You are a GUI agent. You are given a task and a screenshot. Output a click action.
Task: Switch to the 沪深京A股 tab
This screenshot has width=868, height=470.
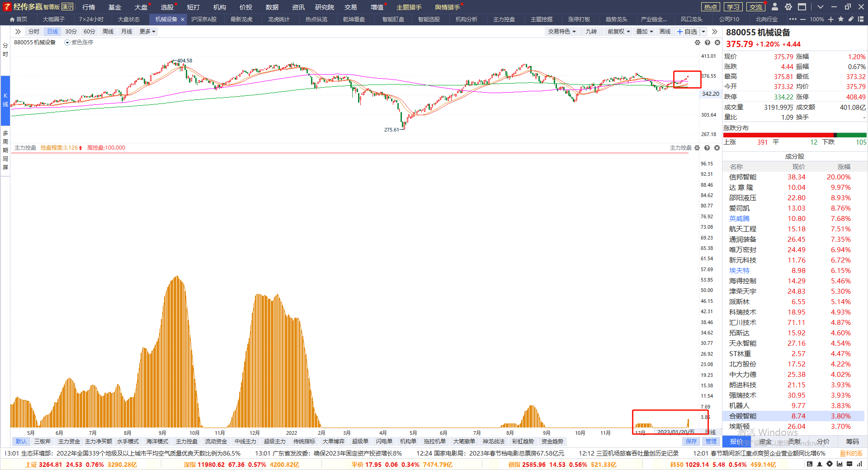204,19
